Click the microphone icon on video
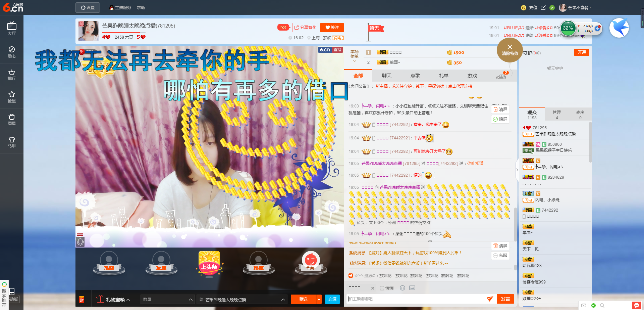The width and height of the screenshot is (644, 310). [x=80, y=241]
